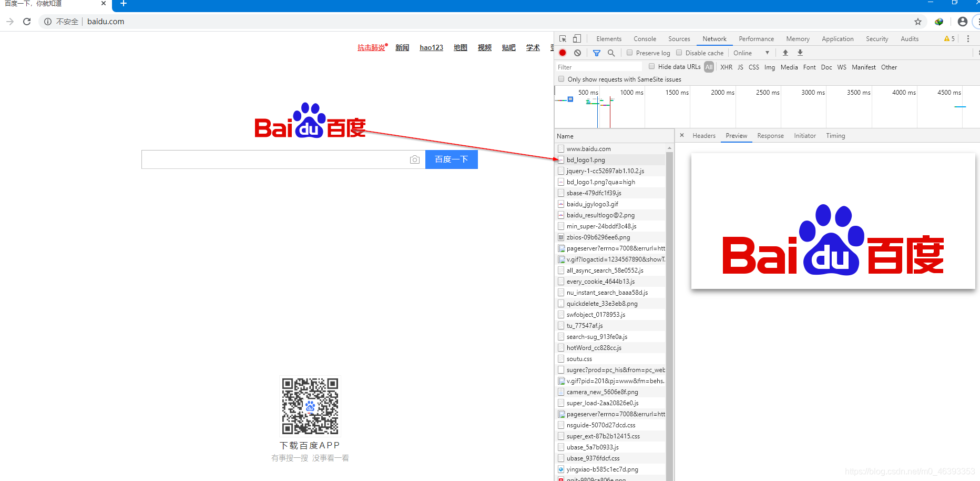The image size is (980, 481).
Task: Show the request Headers tab
Action: pyautogui.click(x=704, y=136)
